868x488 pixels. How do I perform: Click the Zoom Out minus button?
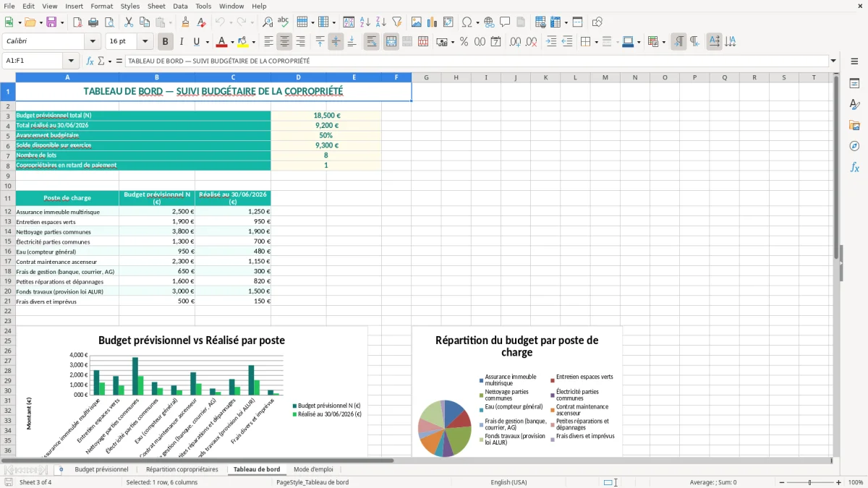tap(781, 482)
